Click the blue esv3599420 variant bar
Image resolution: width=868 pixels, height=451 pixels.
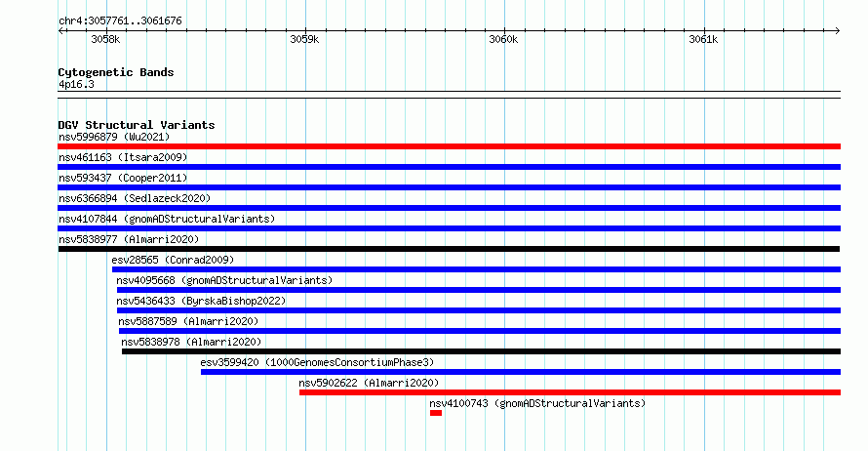click(521, 372)
